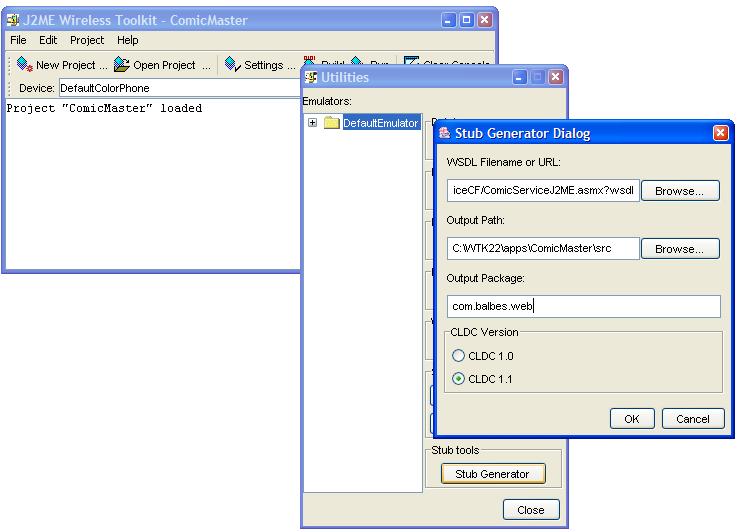Click the 'CLDC Version' group label
This screenshot has height=532, width=739.
click(x=484, y=332)
